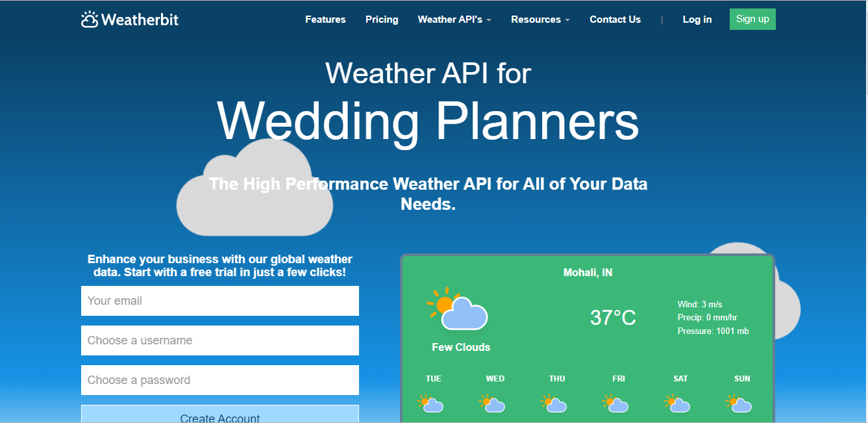The image size is (868, 423).
Task: Click the Wedding Planners headline
Action: tap(428, 121)
